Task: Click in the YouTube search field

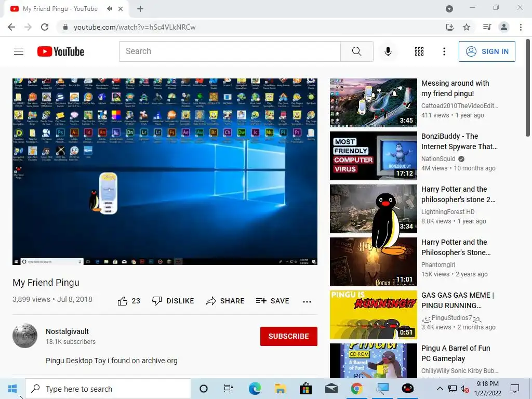Action: (x=230, y=51)
